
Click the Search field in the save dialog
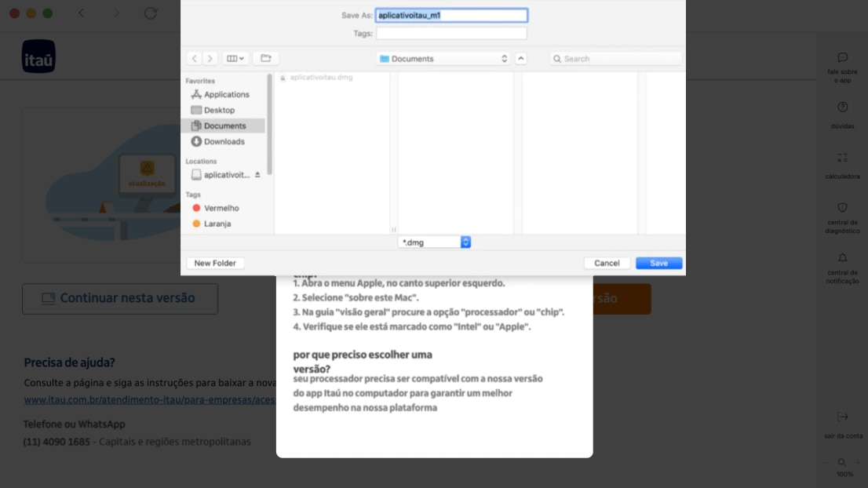coord(615,59)
